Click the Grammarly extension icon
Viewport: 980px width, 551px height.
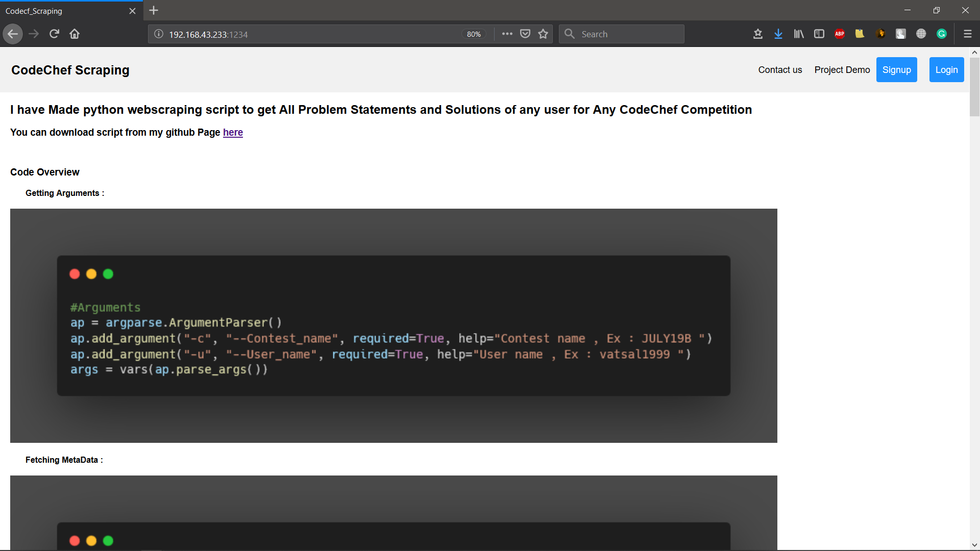941,34
